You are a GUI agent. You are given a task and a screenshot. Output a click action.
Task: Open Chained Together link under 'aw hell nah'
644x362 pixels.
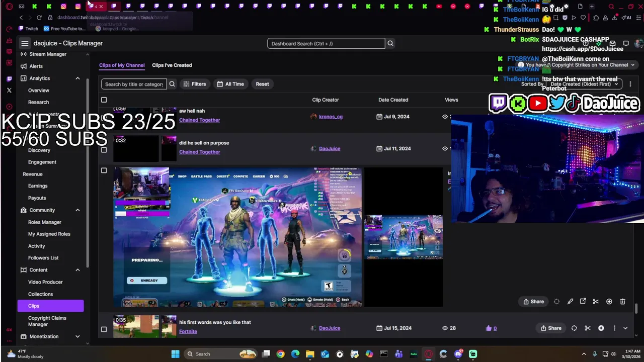point(200,120)
